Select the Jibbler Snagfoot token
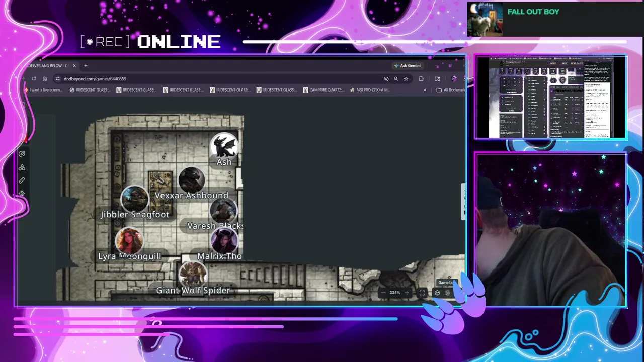Viewport: 644px width, 362px height. [x=134, y=199]
